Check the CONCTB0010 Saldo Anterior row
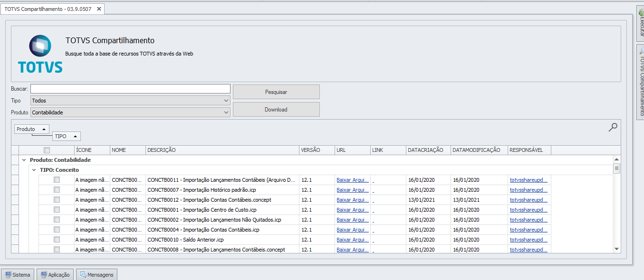Image resolution: width=644 pixels, height=280 pixels. [57, 240]
